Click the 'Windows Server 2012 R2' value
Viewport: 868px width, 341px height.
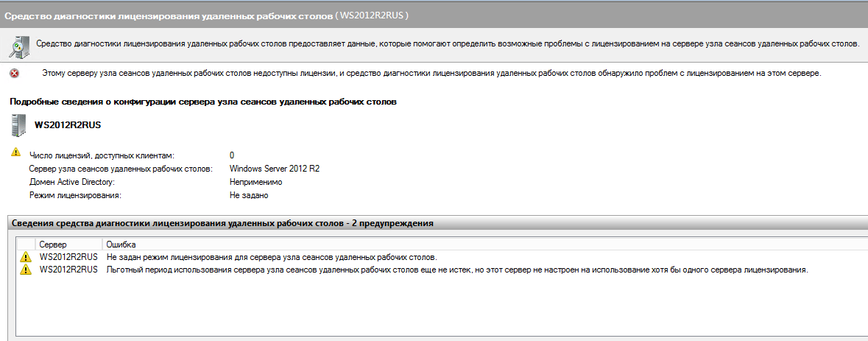pos(275,169)
